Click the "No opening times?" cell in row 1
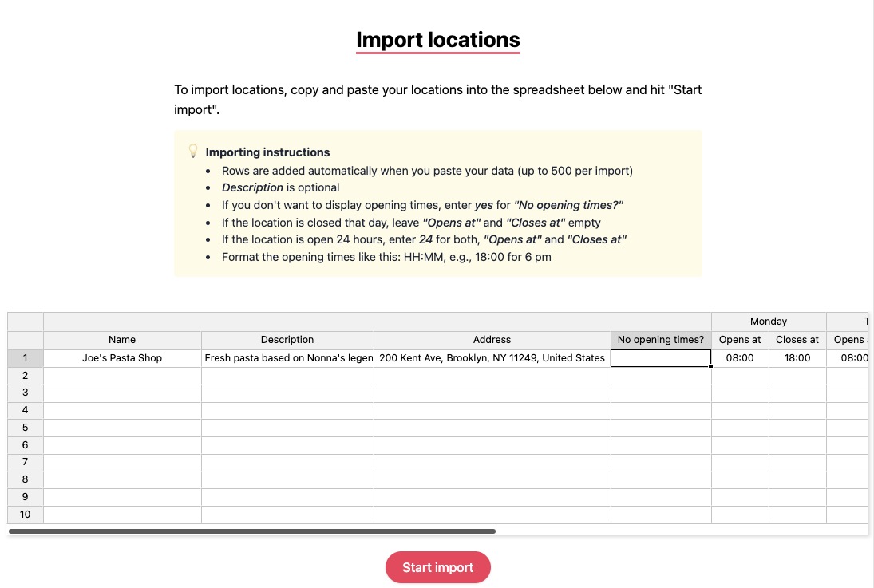The image size is (874, 588). point(660,358)
